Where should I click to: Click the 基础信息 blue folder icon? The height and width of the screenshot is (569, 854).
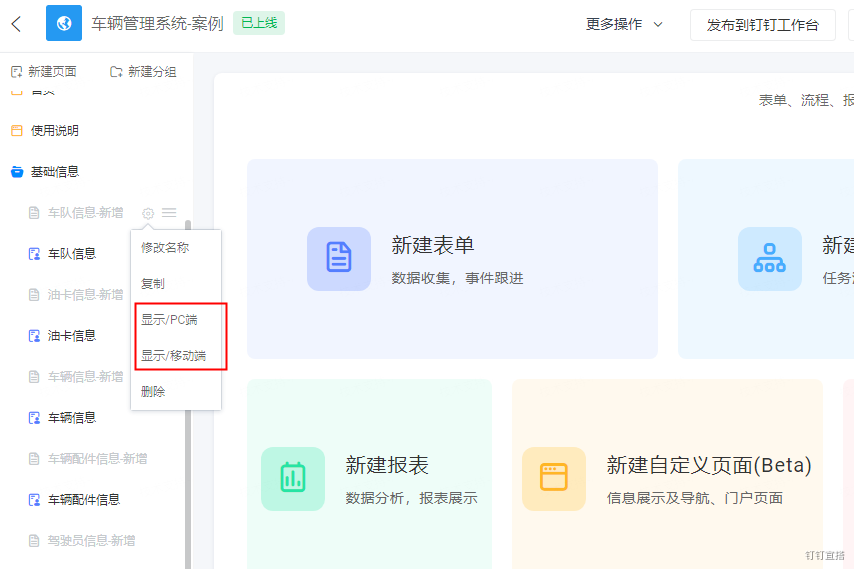(x=17, y=172)
